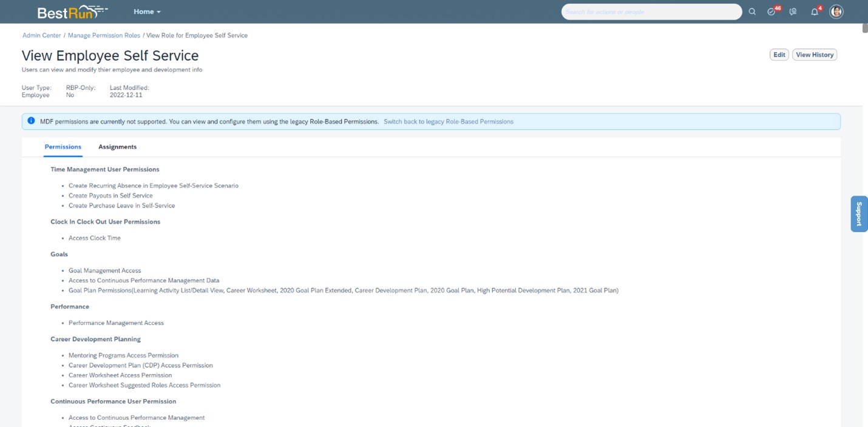Go to Manage Permission Roles breadcrumb

(104, 35)
